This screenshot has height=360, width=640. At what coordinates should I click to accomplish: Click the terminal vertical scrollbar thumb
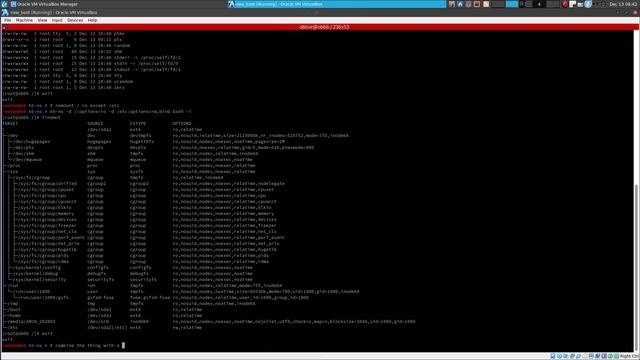click(x=637, y=267)
